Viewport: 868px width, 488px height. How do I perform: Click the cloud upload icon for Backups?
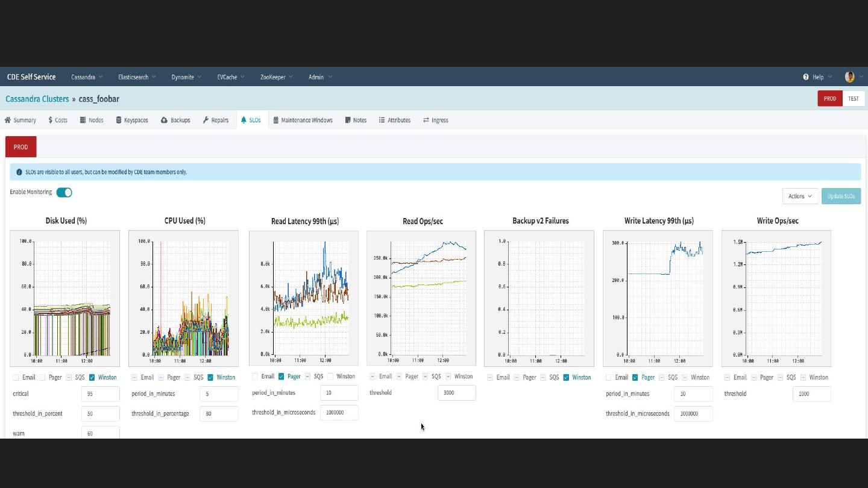(164, 120)
